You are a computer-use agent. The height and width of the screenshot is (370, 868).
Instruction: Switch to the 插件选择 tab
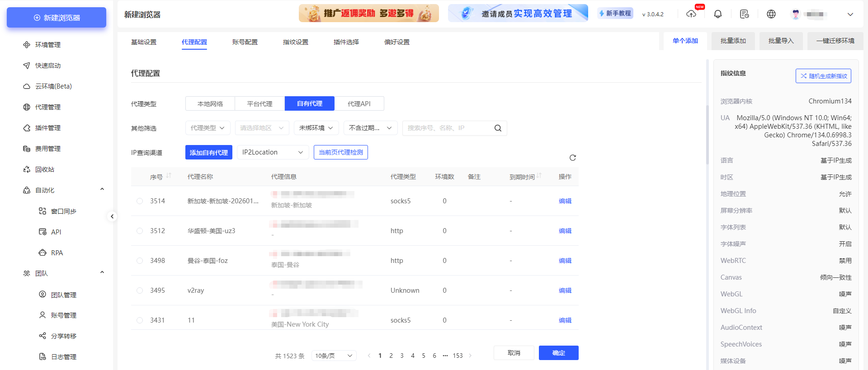(x=346, y=42)
